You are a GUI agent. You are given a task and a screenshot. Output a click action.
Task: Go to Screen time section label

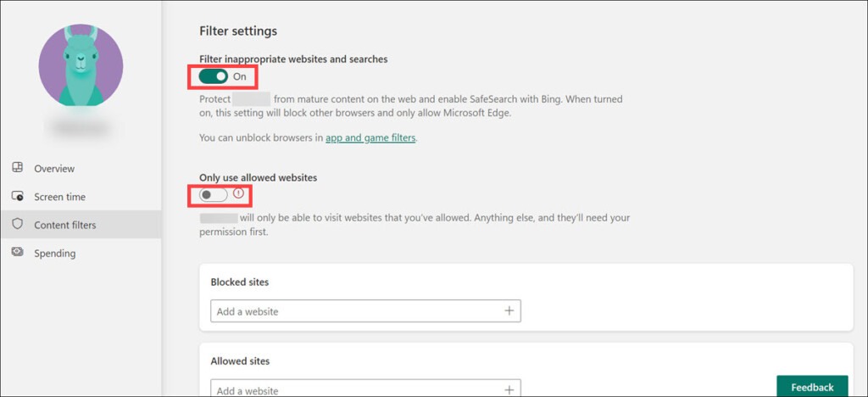click(x=59, y=197)
